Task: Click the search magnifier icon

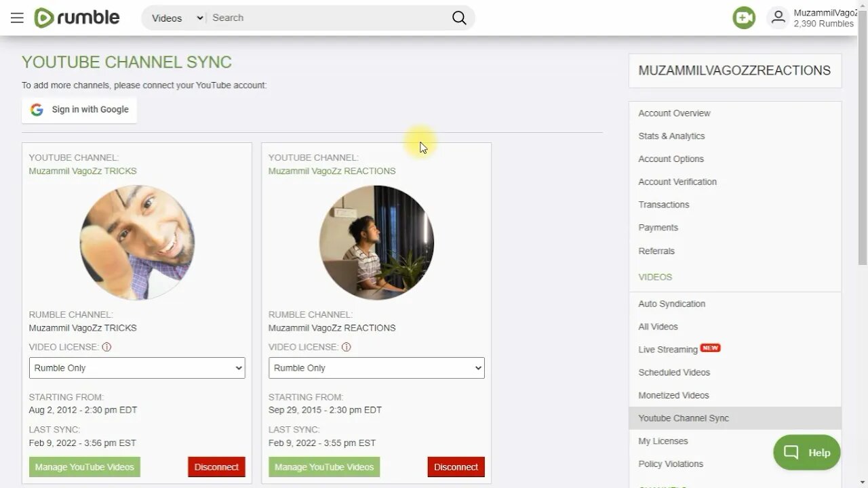Action: [459, 18]
